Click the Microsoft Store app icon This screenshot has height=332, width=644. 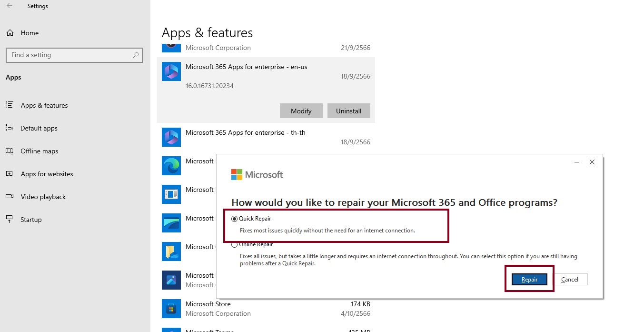click(x=171, y=309)
